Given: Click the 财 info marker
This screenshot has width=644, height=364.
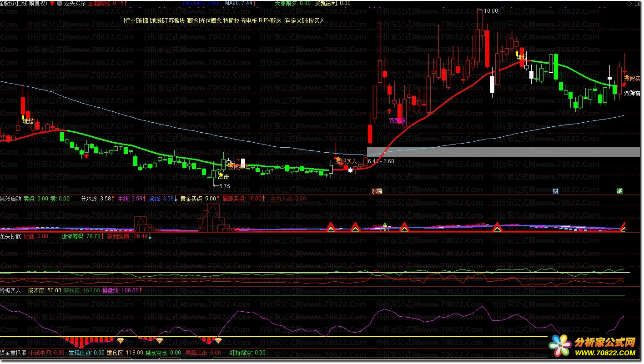Looking at the screenshot, I should pos(555,191).
